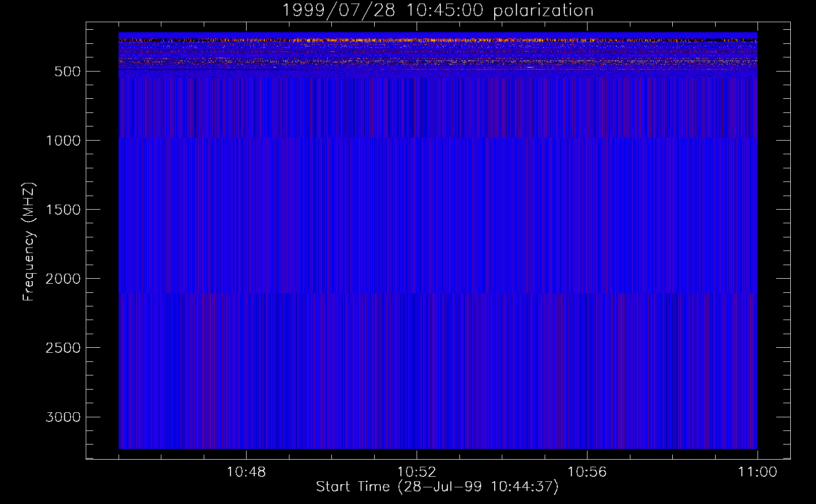Click the 11:00 time tick label
The image size is (816, 504).
pos(757,472)
